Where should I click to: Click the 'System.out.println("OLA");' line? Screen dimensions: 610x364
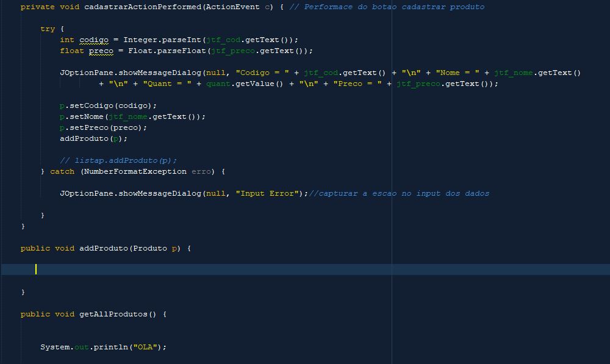103,348
